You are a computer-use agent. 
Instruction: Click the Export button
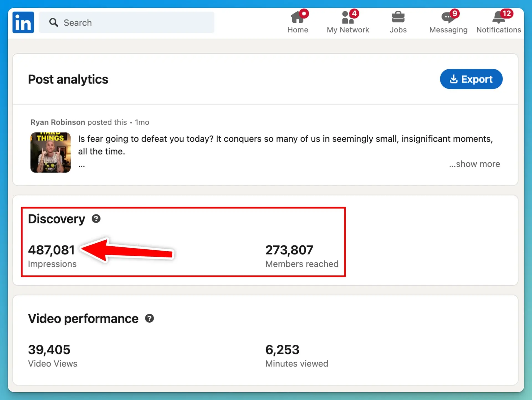[x=471, y=79]
